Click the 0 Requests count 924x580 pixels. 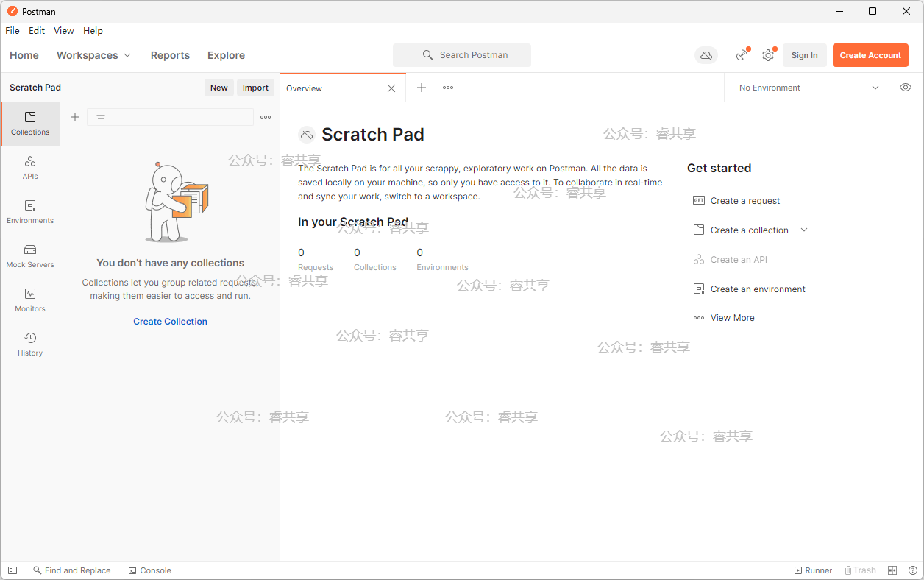pyautogui.click(x=316, y=259)
